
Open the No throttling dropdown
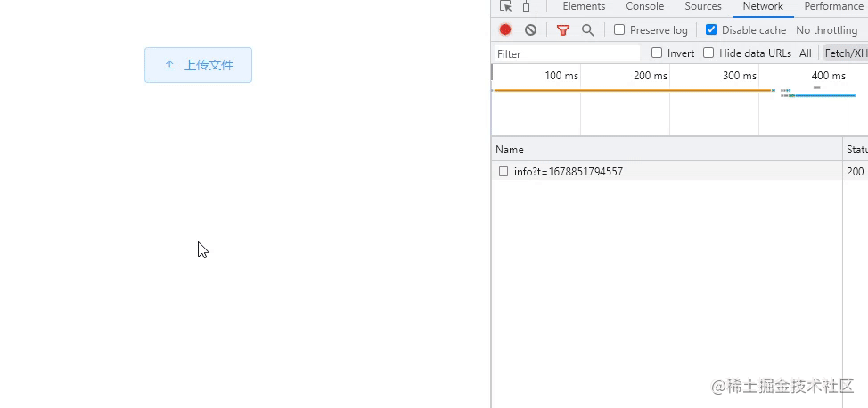(x=826, y=30)
